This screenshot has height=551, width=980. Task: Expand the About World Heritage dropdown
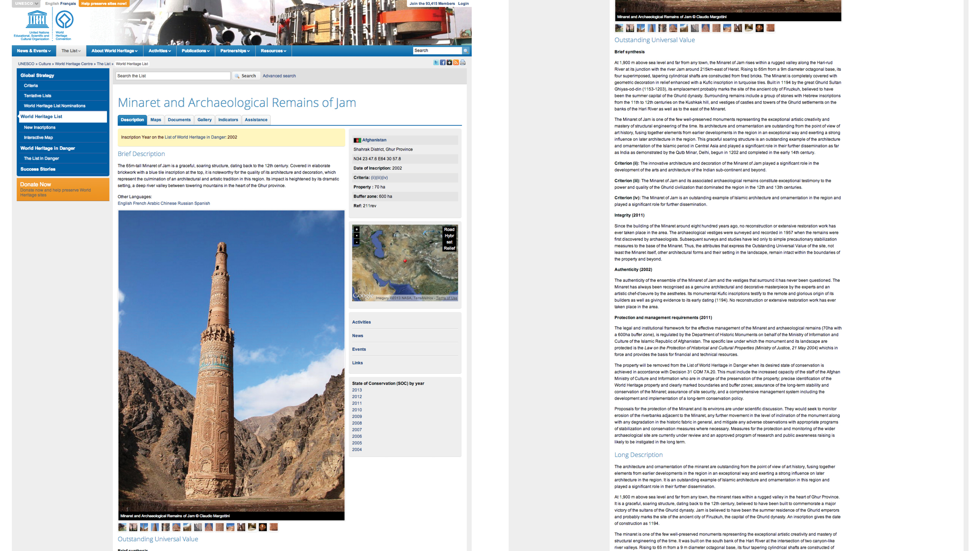coord(114,51)
